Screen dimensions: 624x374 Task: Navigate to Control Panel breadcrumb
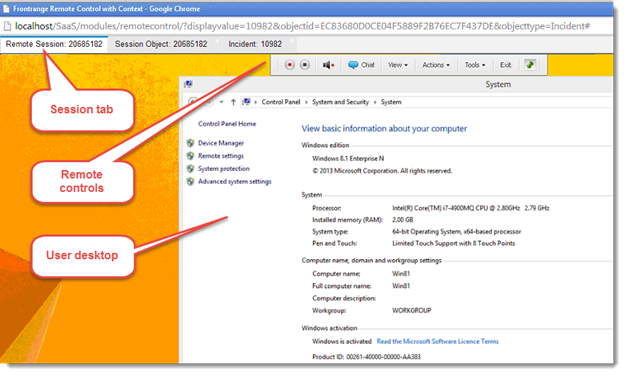281,102
